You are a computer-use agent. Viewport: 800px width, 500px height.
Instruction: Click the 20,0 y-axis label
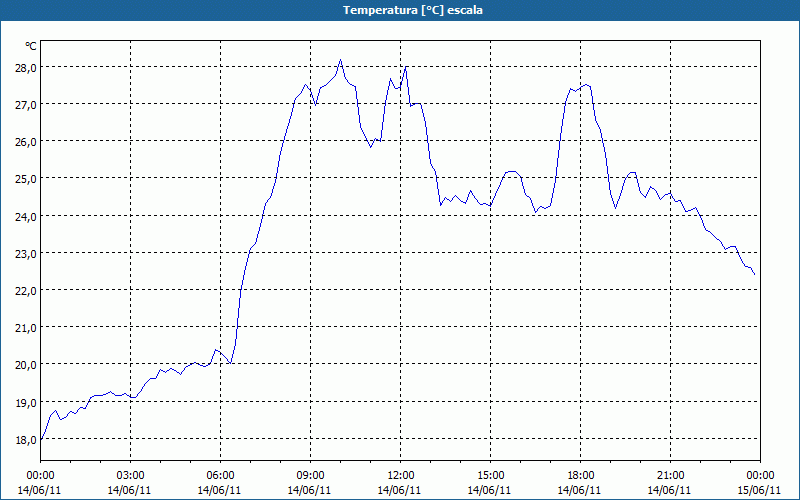pos(25,365)
